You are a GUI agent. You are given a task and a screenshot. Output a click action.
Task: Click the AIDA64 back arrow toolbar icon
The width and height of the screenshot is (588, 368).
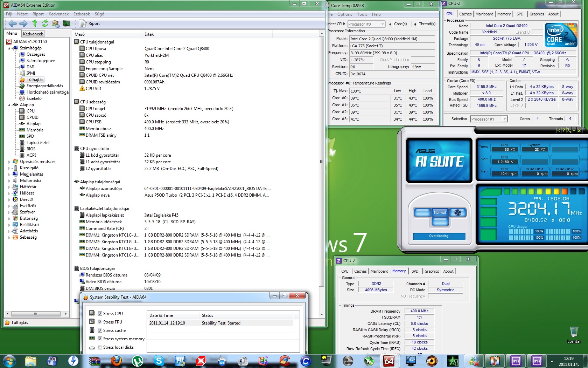click(x=13, y=23)
